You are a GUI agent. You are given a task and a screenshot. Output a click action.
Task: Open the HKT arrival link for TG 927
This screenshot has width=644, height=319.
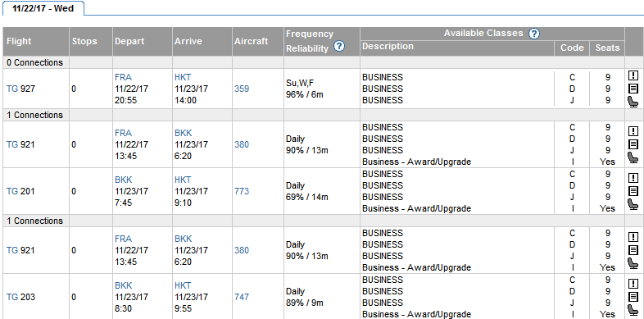pos(183,77)
